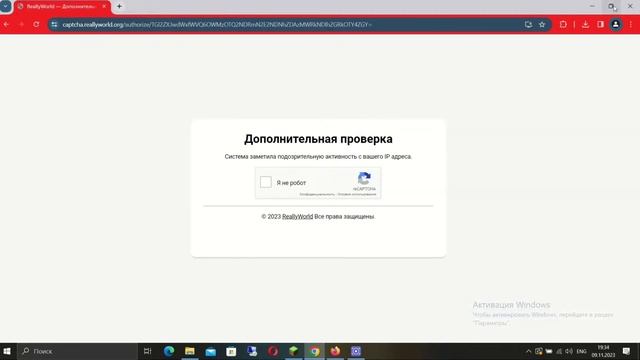The image size is (640, 360).
Task: View site information icon in address bar
Action: tap(54, 24)
